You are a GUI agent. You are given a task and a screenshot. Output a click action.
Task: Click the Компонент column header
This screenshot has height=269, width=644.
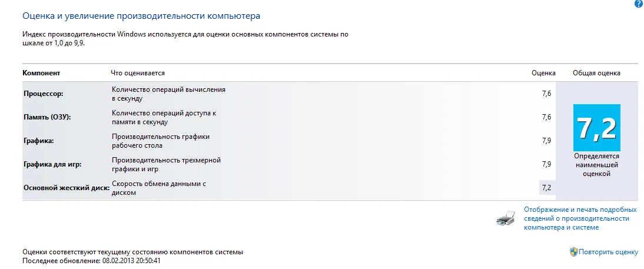point(42,73)
